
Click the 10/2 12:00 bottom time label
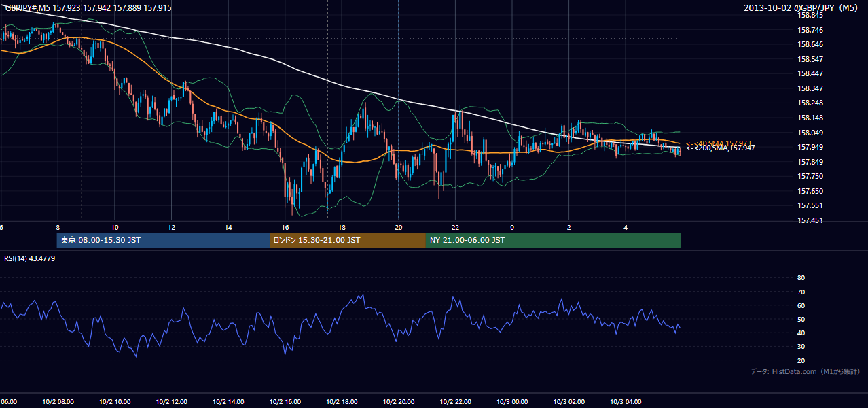(171, 402)
